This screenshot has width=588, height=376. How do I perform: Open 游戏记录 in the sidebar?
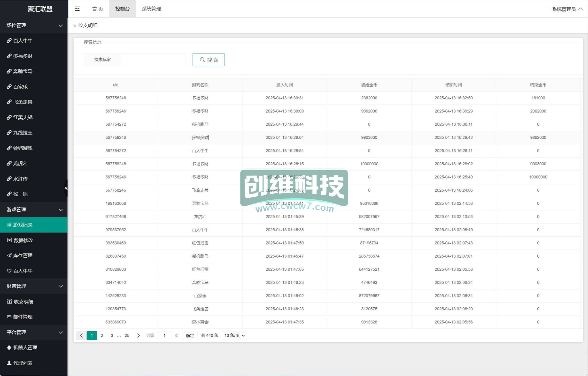[x=34, y=225]
